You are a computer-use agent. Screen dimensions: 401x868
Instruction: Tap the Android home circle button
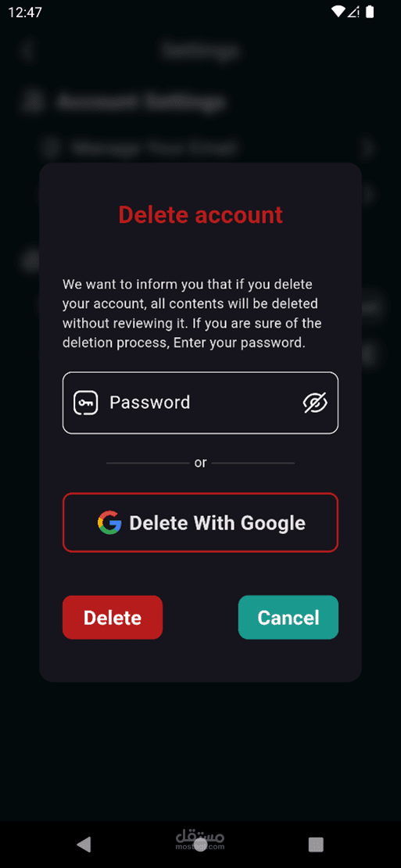200,845
